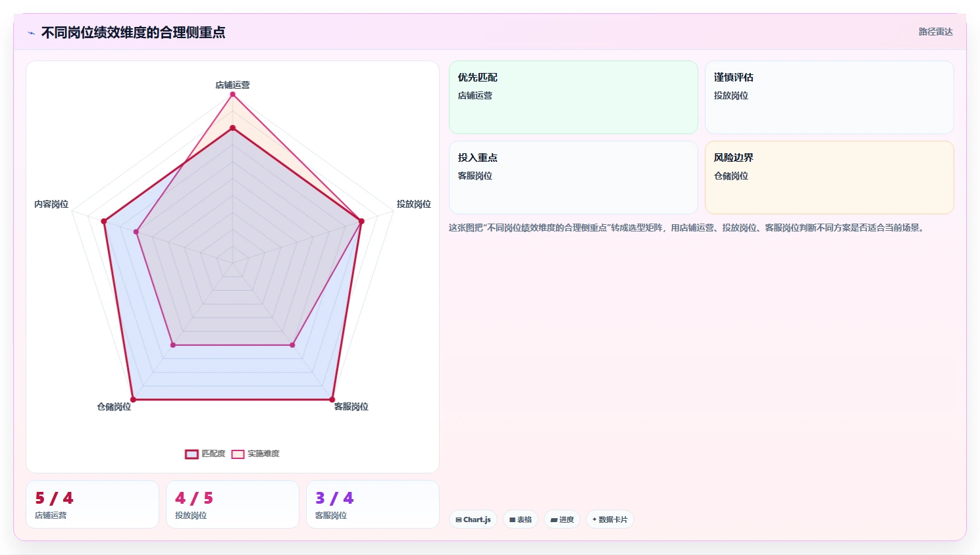The width and height of the screenshot is (980, 555).
Task: Open the 投入重点 card
Action: tap(573, 178)
